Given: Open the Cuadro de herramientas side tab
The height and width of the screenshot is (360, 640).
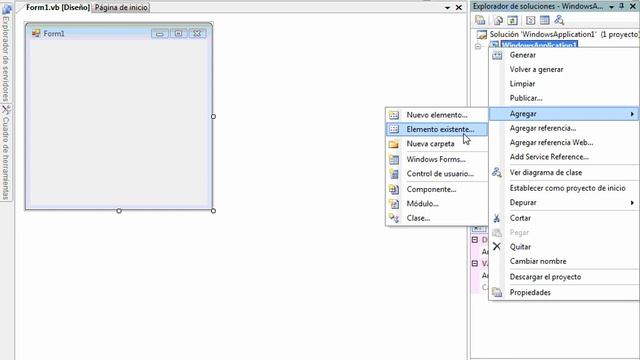Looking at the screenshot, I should click(6, 153).
